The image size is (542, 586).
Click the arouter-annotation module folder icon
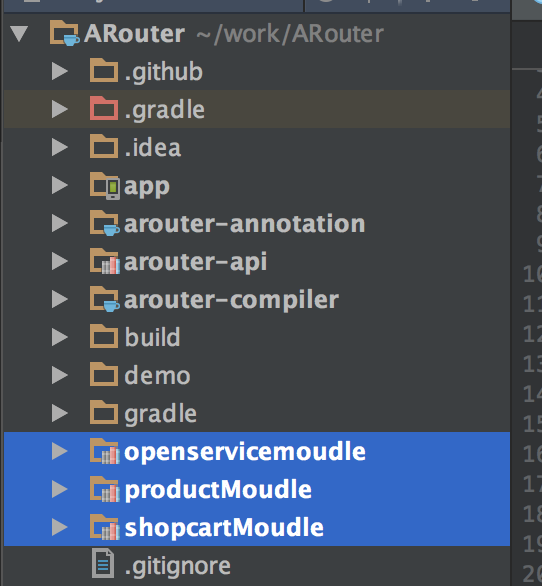tap(105, 223)
